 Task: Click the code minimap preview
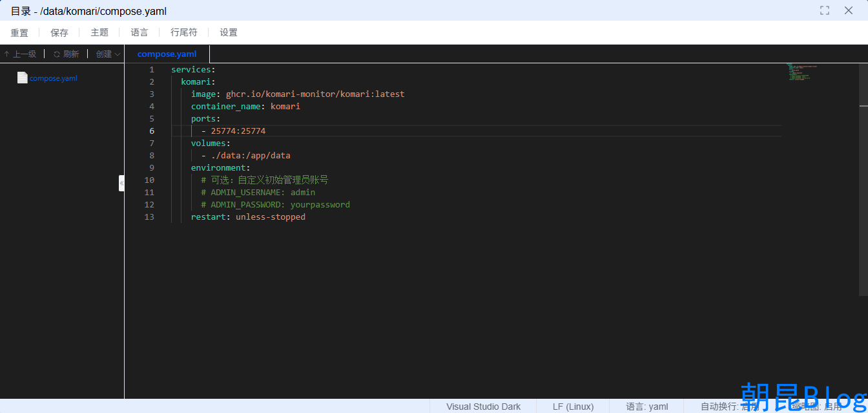802,72
